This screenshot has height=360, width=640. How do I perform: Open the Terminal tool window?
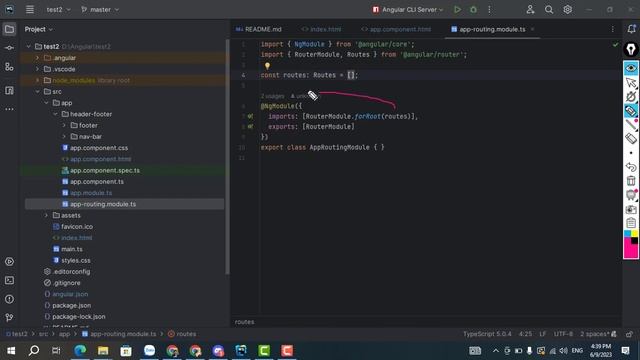(9, 280)
